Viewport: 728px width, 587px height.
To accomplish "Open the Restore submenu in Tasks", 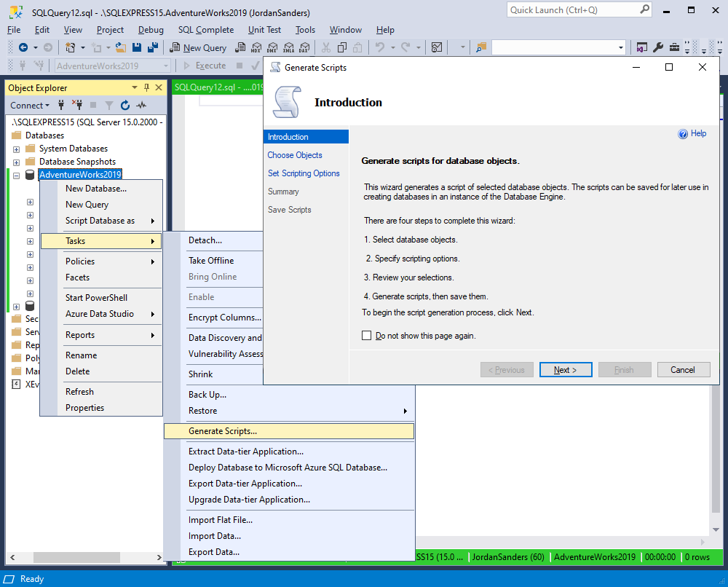I will pyautogui.click(x=289, y=411).
